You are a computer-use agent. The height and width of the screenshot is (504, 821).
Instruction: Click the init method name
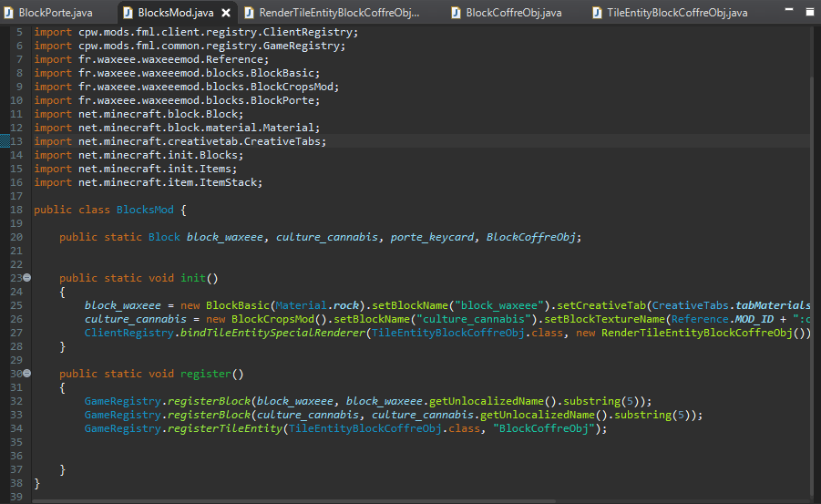[194, 278]
